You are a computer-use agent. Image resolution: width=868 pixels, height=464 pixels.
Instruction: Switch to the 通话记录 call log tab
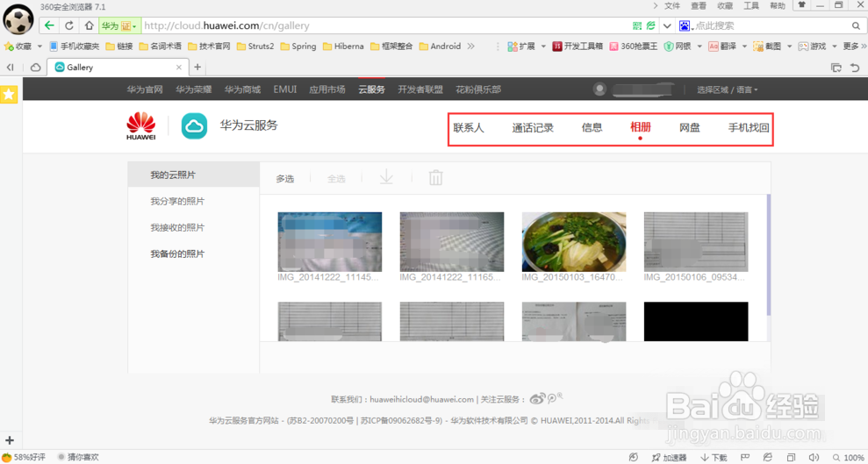[x=533, y=128]
